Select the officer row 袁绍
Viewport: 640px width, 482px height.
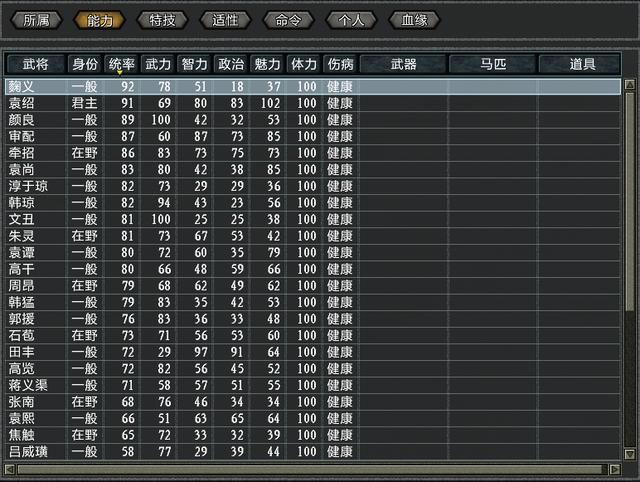click(313, 103)
